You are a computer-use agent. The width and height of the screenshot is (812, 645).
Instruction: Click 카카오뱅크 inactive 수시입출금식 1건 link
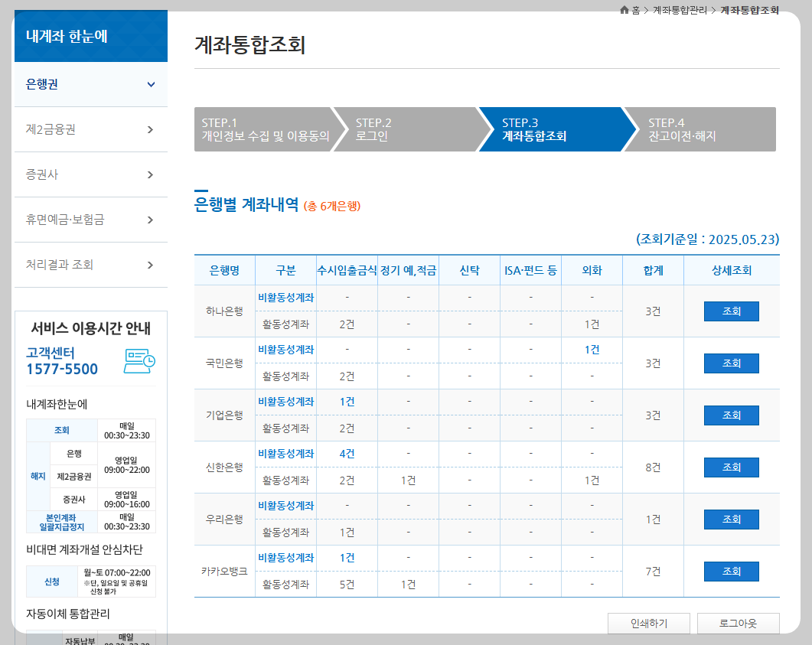(x=347, y=558)
